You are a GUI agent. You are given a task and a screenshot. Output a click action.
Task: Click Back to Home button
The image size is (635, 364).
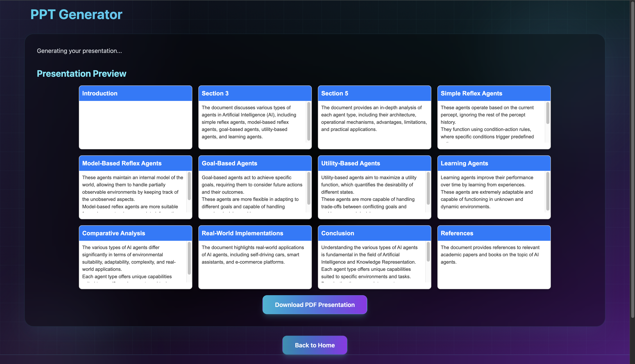315,345
